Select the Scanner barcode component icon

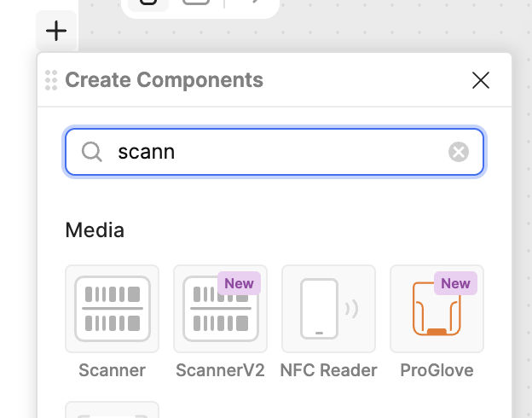click(113, 309)
